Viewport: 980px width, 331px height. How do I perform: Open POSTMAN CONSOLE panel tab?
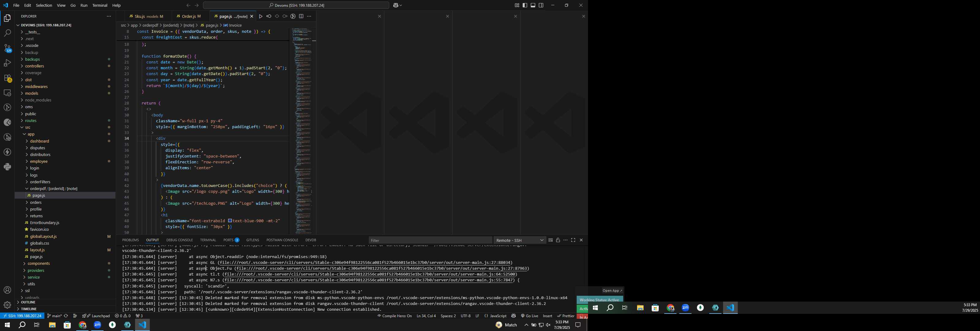point(282,240)
